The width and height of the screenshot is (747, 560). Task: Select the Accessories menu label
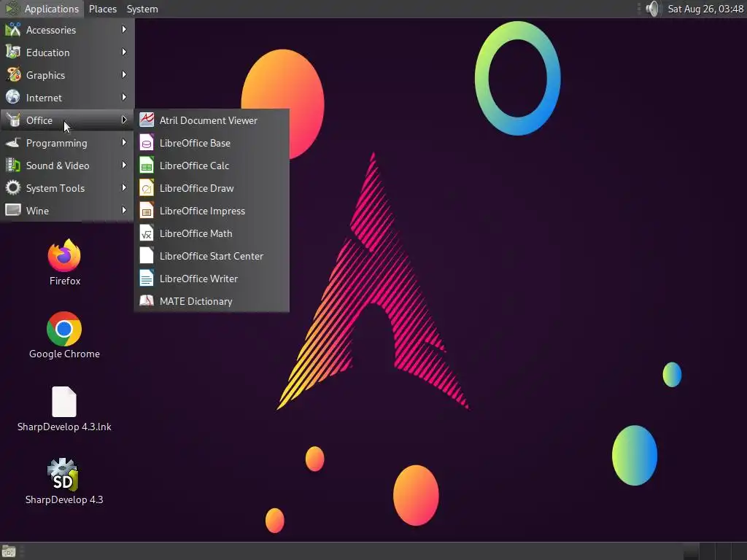51,30
